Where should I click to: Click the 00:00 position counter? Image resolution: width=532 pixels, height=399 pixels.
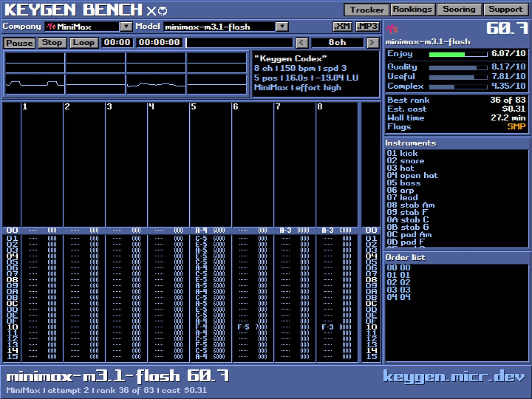click(x=117, y=43)
